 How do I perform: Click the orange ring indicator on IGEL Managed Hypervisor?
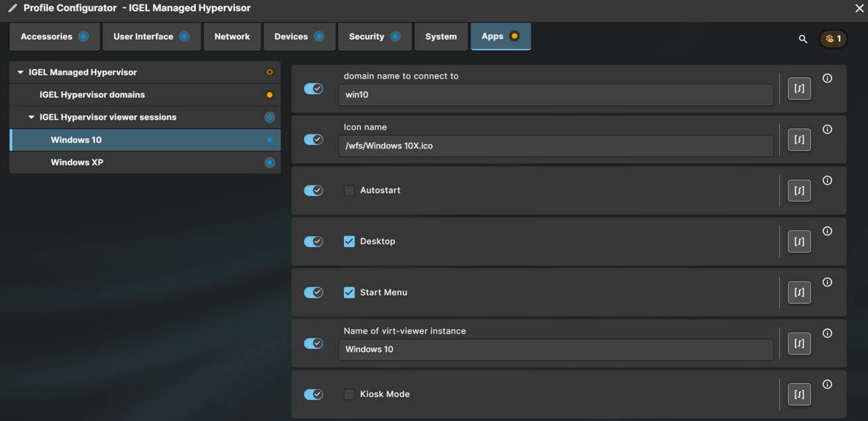click(x=269, y=72)
